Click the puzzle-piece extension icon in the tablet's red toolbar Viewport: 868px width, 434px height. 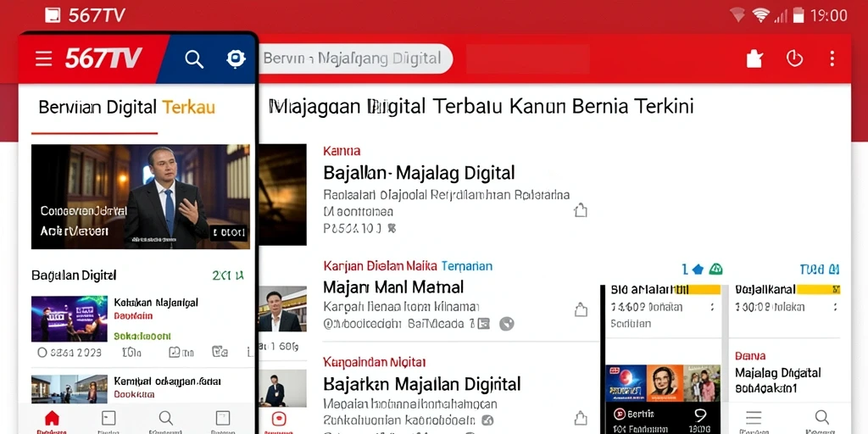tap(754, 58)
